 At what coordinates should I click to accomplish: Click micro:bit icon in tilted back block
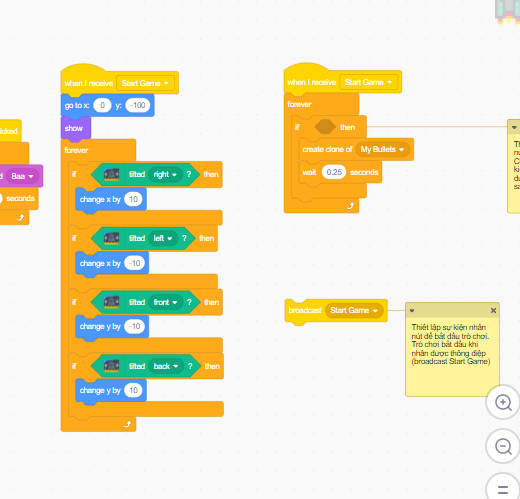pyautogui.click(x=111, y=366)
